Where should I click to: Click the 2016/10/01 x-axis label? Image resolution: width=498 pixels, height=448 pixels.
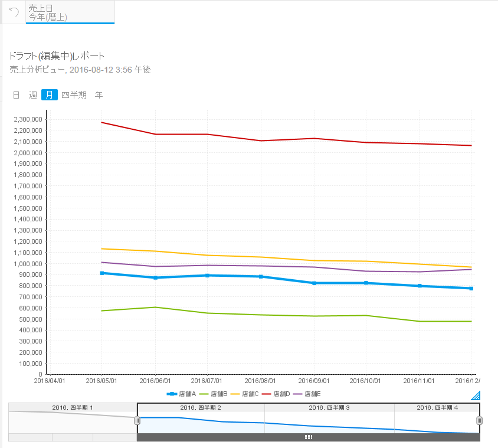tap(365, 381)
